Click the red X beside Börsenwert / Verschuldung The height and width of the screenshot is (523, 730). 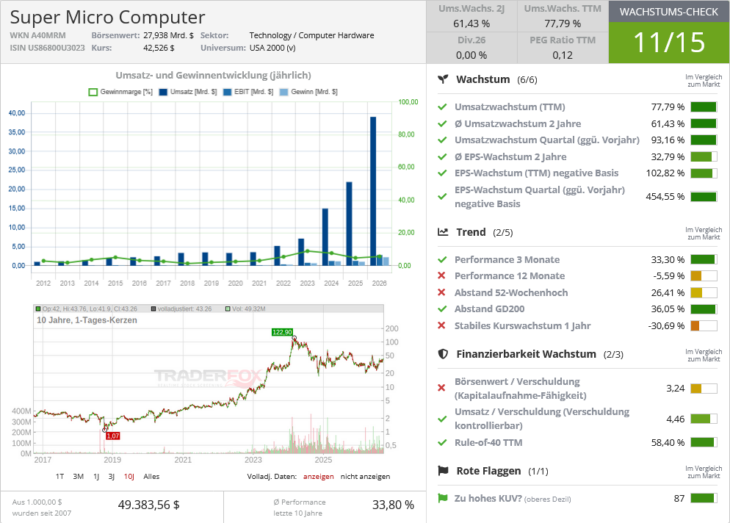click(x=442, y=388)
